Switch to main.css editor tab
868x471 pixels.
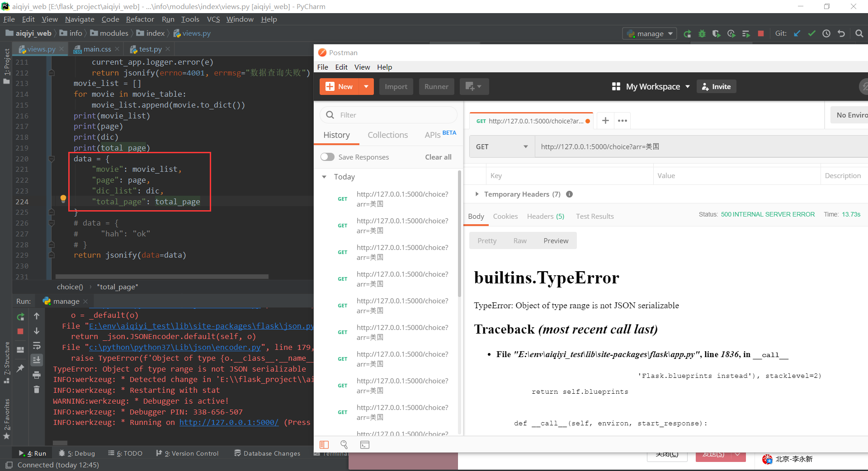click(97, 49)
